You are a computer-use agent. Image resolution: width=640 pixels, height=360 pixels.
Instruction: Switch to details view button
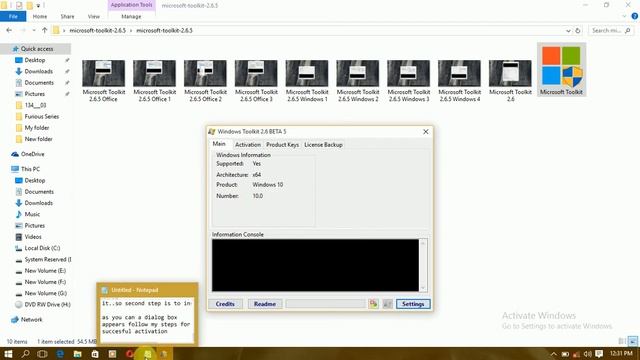pos(622,341)
